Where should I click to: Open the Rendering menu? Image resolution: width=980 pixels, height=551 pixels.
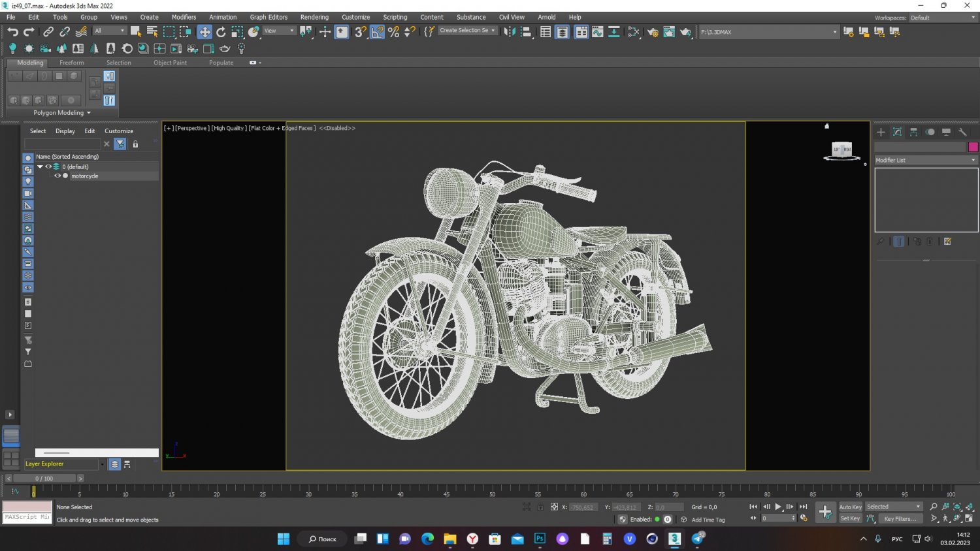tap(314, 17)
